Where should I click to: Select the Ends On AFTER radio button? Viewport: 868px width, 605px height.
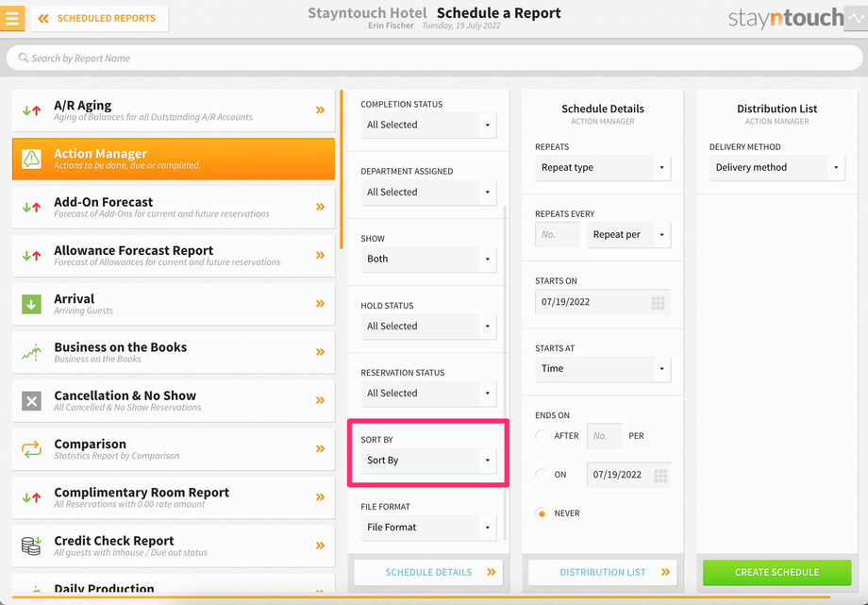coord(542,436)
